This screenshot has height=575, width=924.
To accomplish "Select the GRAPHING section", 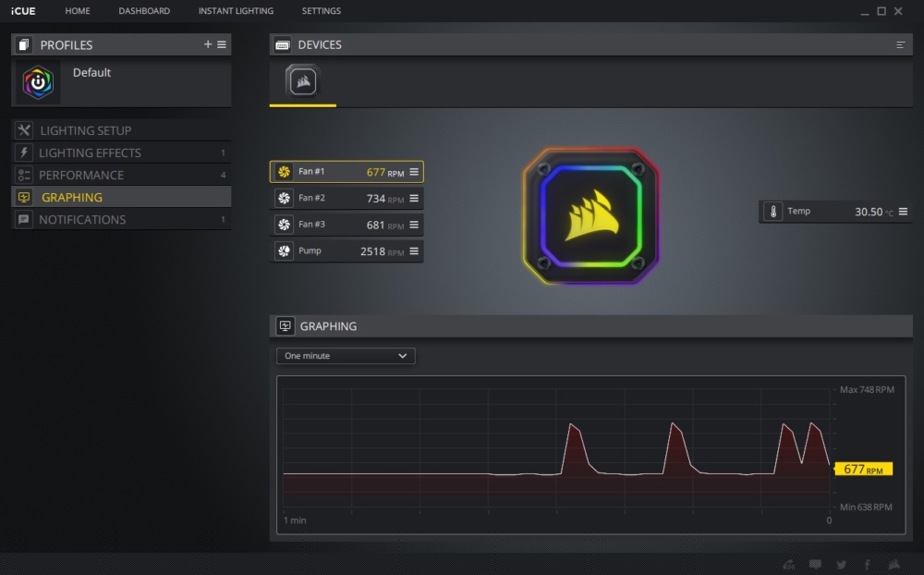I will [121, 197].
